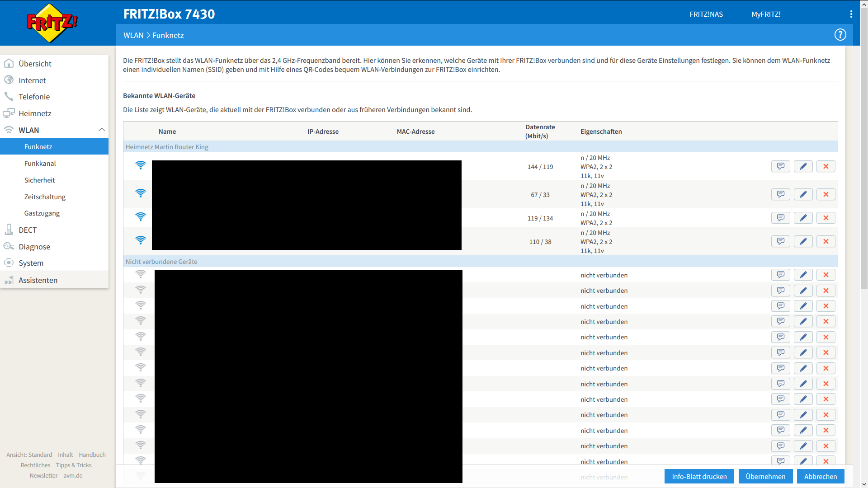Viewport: 868px width, 488px height.
Task: Open the FRITZ!NAS page
Action: click(706, 14)
